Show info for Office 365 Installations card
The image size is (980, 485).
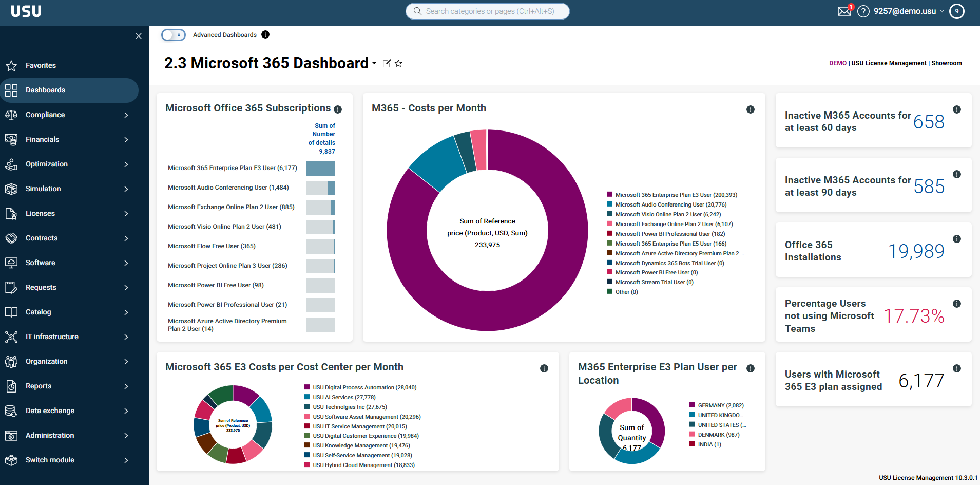(957, 239)
